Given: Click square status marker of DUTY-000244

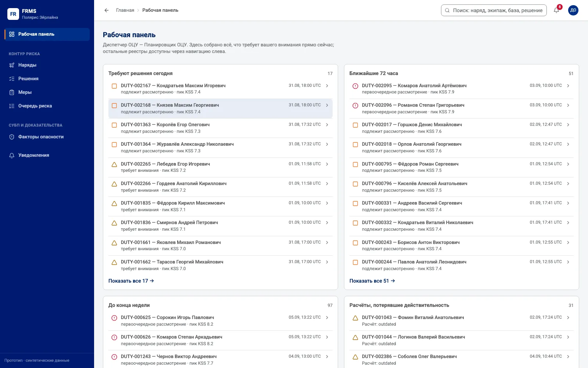Looking at the screenshot, I should [355, 262].
